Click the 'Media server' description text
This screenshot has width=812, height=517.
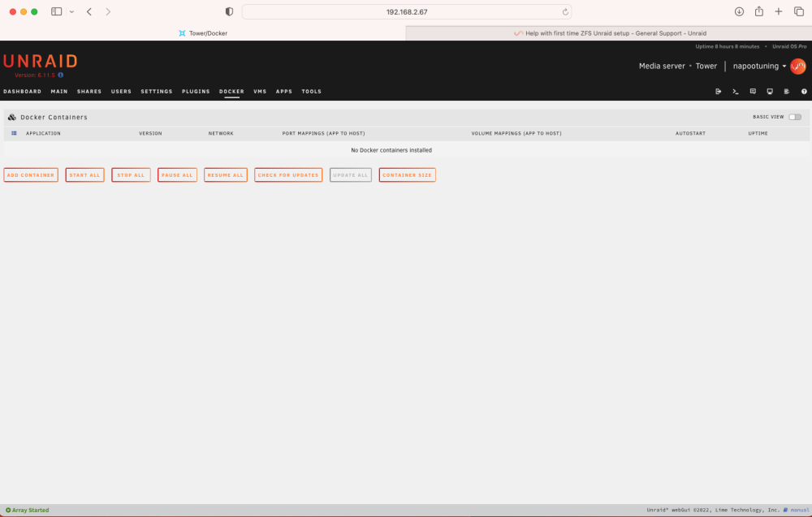point(662,67)
